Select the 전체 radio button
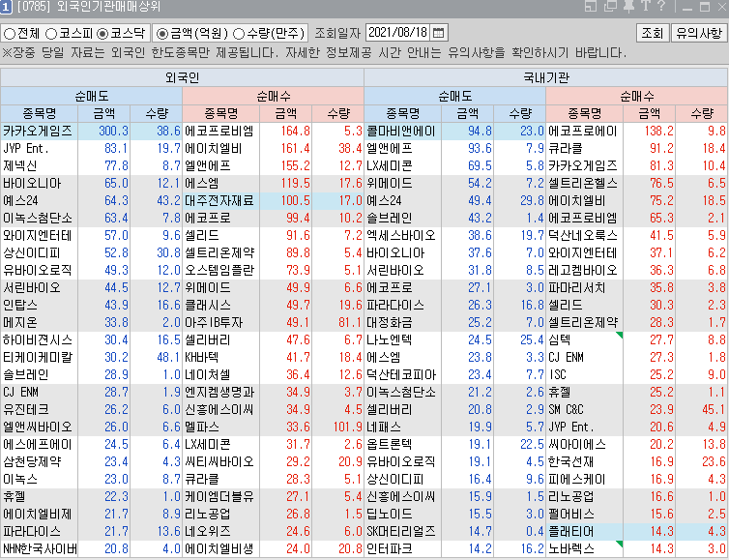The image size is (729, 560). click(x=10, y=34)
